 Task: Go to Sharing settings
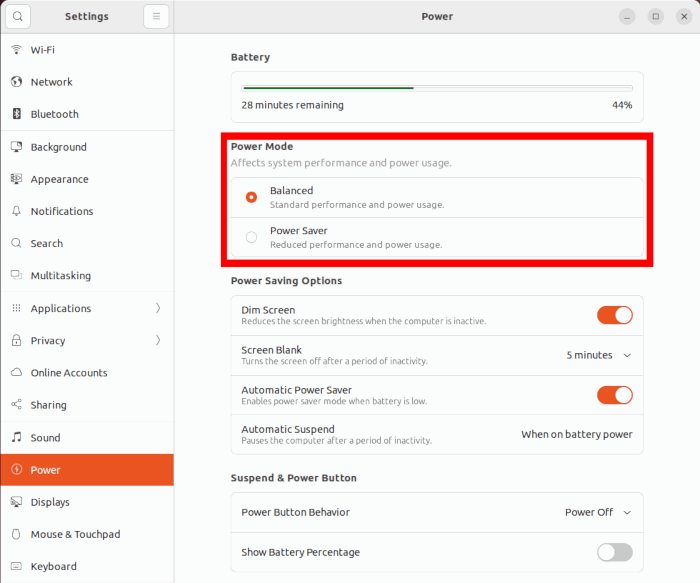pos(87,404)
